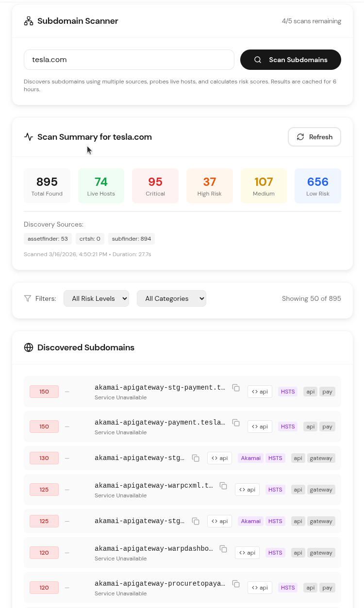Viewport: 364px width, 608px height.
Task: Click the api code badge on the first subdomain
Action: tap(260, 391)
